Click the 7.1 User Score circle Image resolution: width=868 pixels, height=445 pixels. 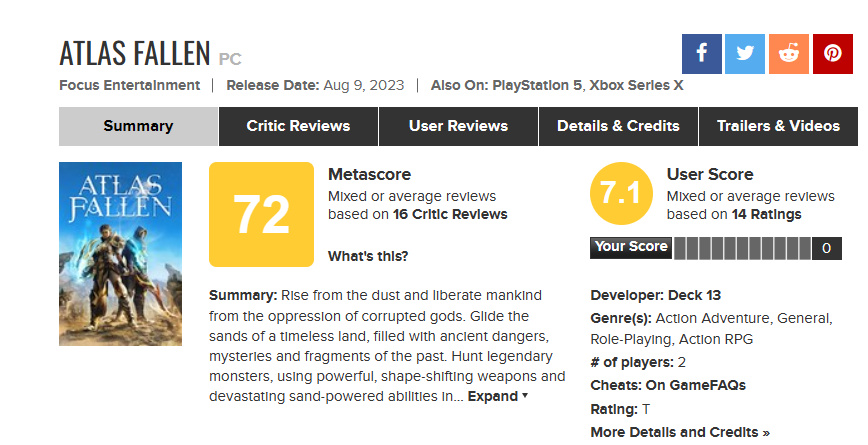click(622, 194)
